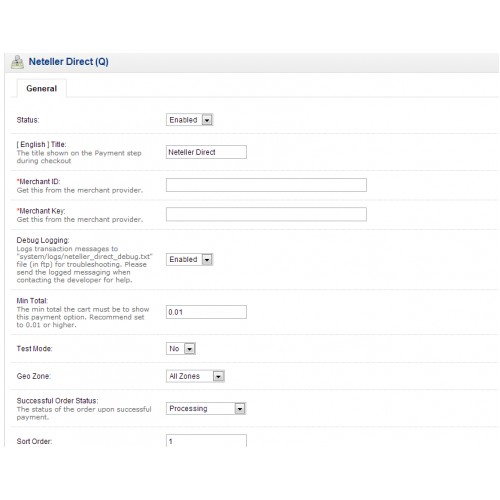Click the Test Mode No combo box

point(181,349)
